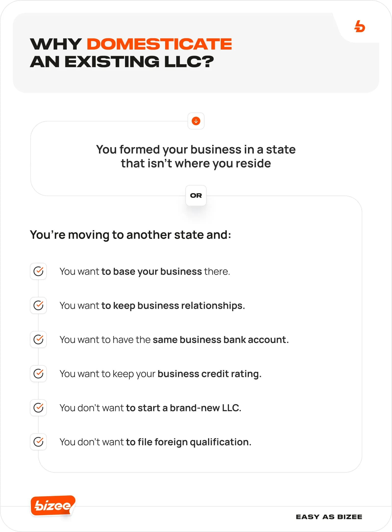The height and width of the screenshot is (532, 392).
Task: Click 'You don't want to start a brand-new LLC' text
Action: pyautogui.click(x=150, y=408)
